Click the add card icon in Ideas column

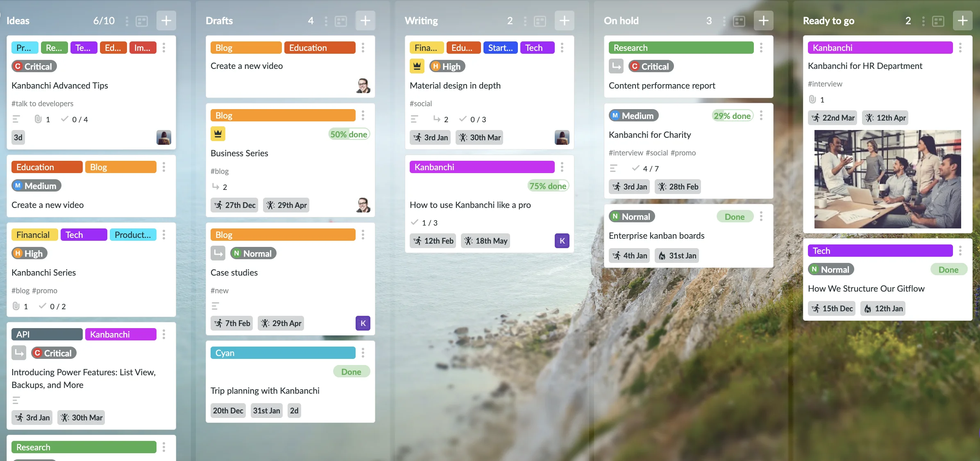coord(166,20)
